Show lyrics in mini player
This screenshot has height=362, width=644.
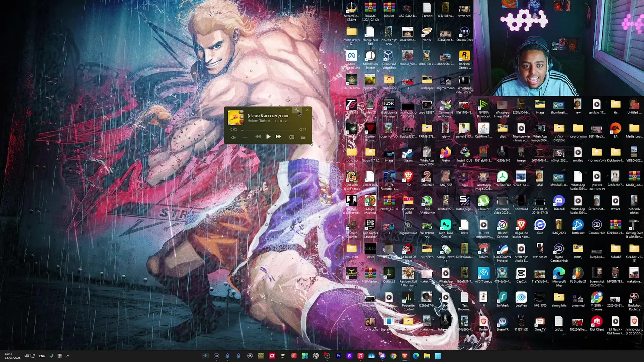coord(292,137)
